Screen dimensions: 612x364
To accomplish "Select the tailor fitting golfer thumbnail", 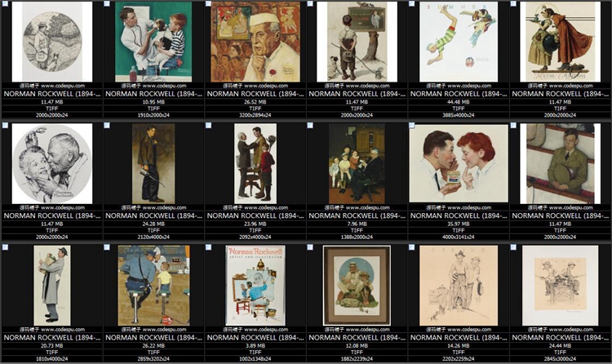I will click(x=255, y=164).
